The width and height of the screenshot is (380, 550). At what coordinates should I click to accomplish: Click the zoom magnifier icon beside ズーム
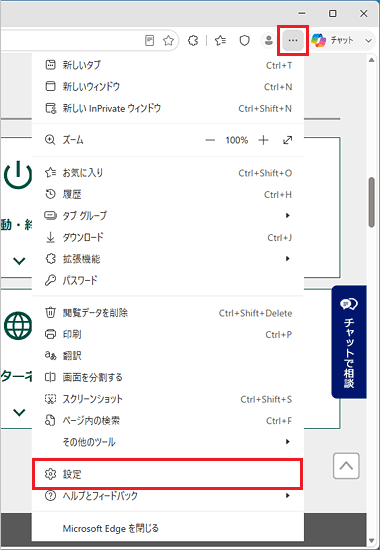coord(50,140)
